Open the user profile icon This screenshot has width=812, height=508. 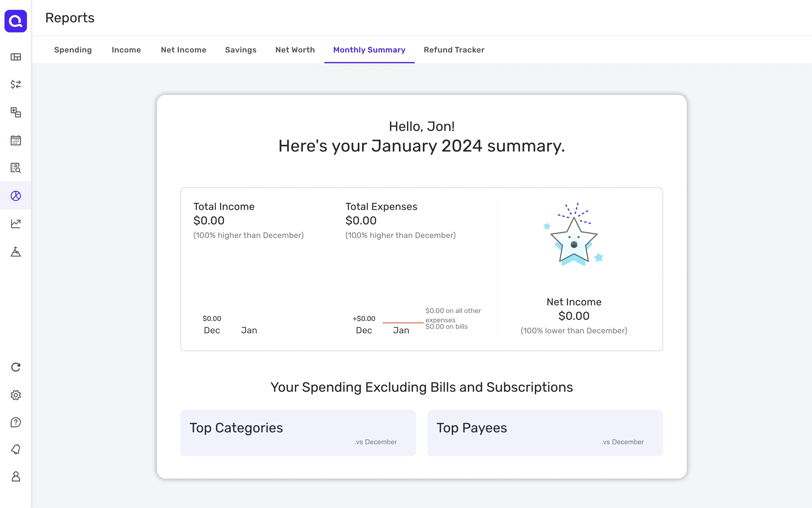pyautogui.click(x=16, y=477)
